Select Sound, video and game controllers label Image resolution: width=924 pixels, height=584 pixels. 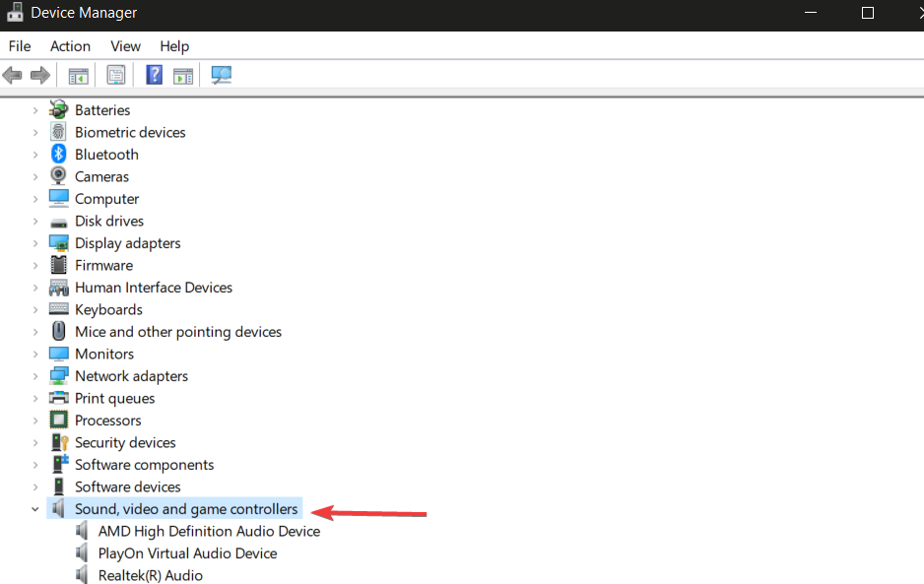click(x=186, y=509)
